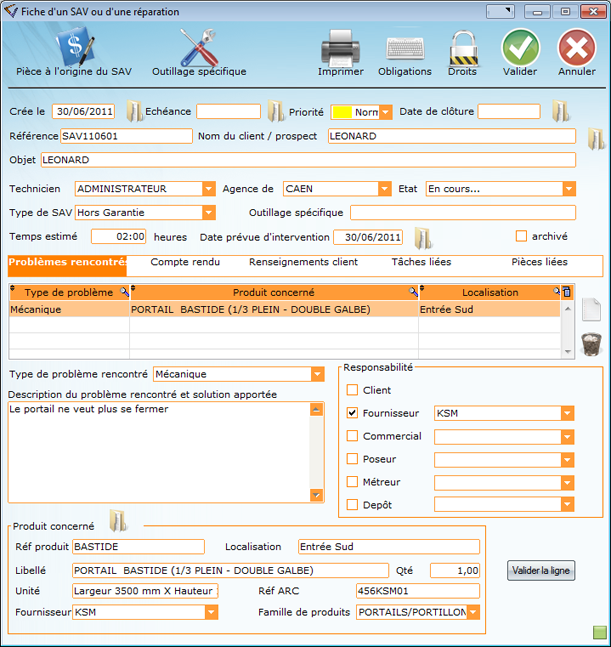Viewport: 611px width, 647px height.
Task: Open calendar folder next to Echéance
Action: tap(275, 111)
